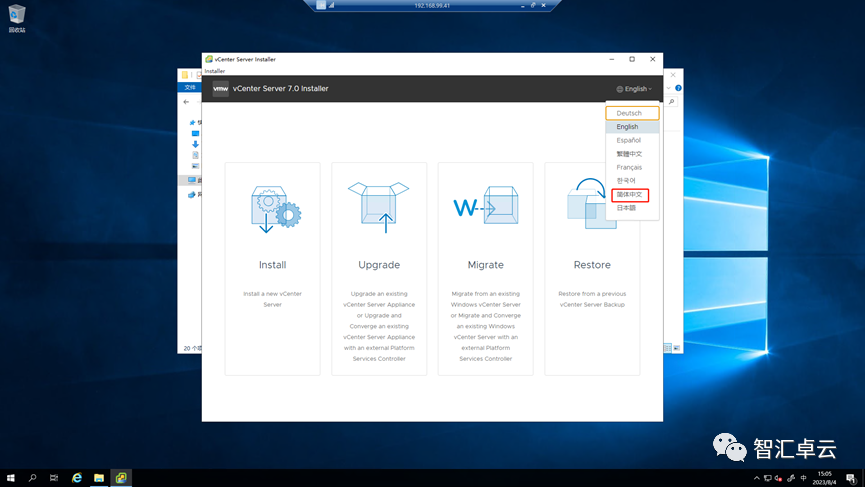Screen dimensions: 865x487
Task: Click the Chinese IME indicator in tray
Action: tap(804, 478)
